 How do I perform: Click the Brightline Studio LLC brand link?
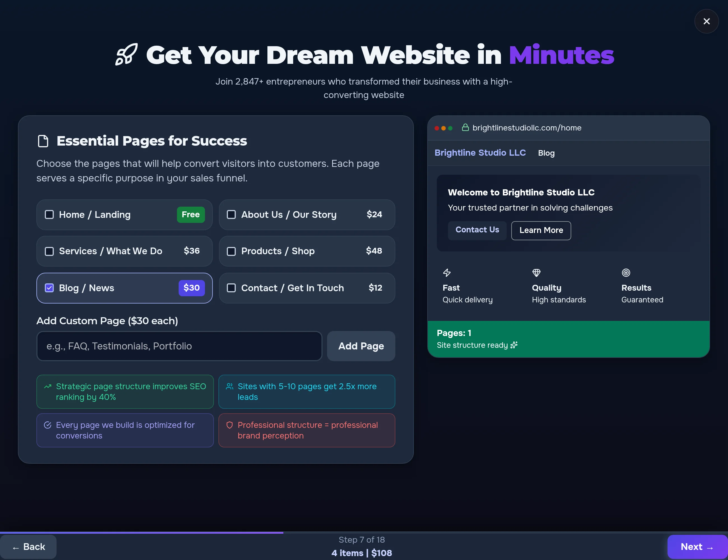pyautogui.click(x=480, y=153)
